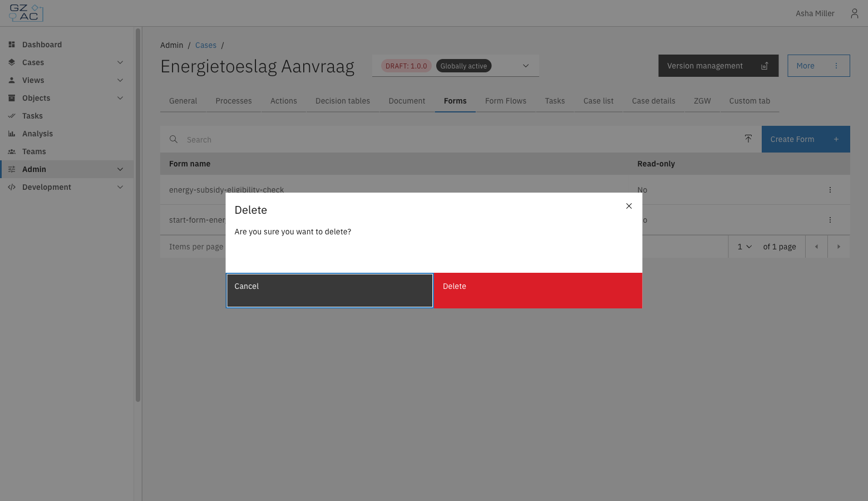Click the upload form icon
The image size is (868, 501).
pos(748,139)
